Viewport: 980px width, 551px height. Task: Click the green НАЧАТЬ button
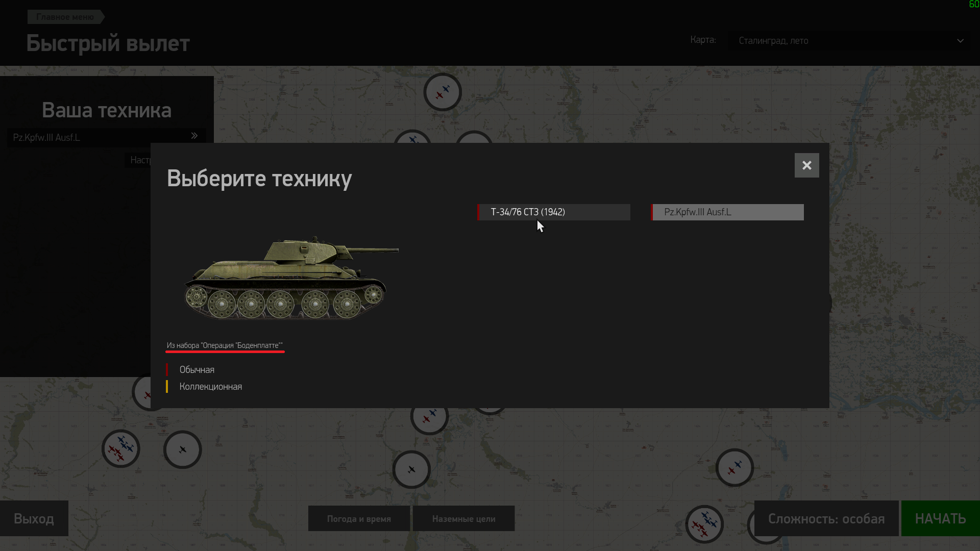[940, 518]
